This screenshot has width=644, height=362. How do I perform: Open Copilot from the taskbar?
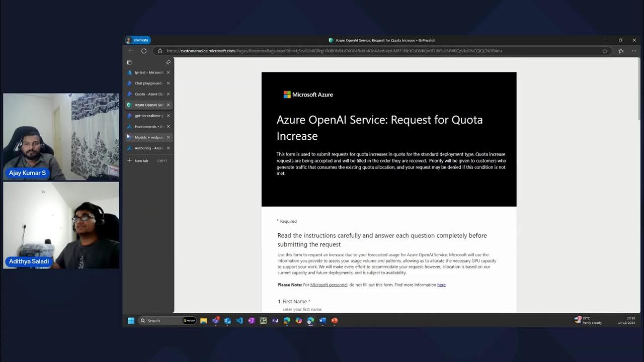point(299,320)
